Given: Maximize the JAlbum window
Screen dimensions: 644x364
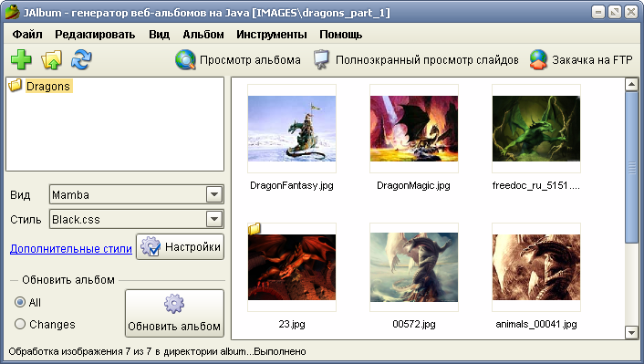Looking at the screenshot, I should [x=615, y=13].
